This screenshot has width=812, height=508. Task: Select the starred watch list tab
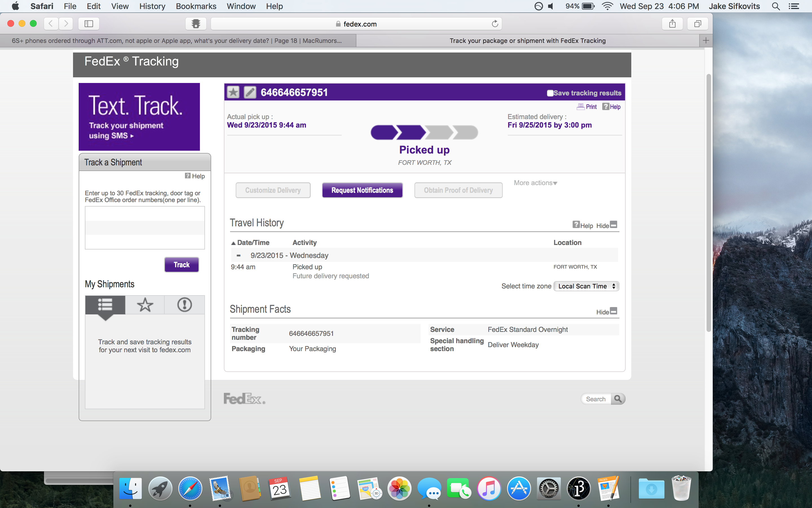point(145,305)
